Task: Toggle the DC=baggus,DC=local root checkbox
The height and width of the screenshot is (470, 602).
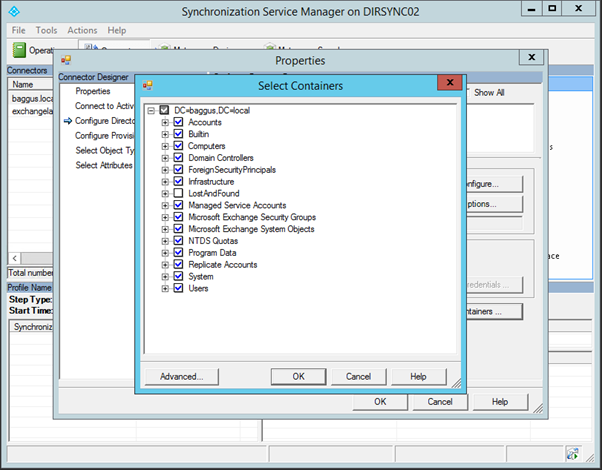Action: (x=164, y=110)
